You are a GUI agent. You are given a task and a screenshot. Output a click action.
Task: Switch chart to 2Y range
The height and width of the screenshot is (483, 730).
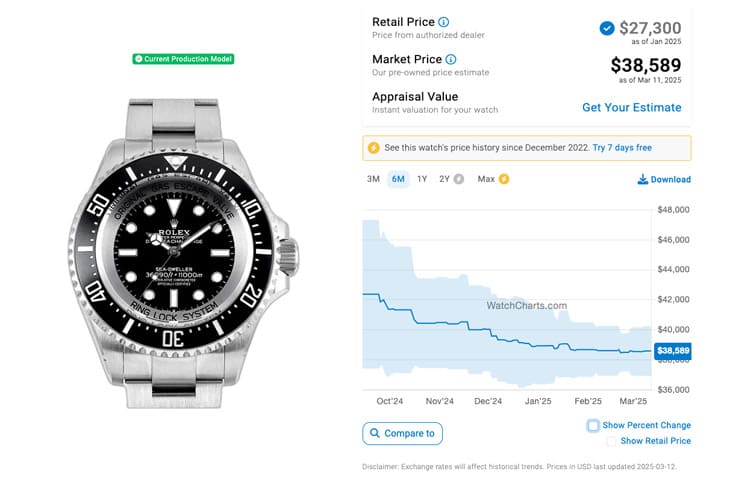pyautogui.click(x=444, y=179)
